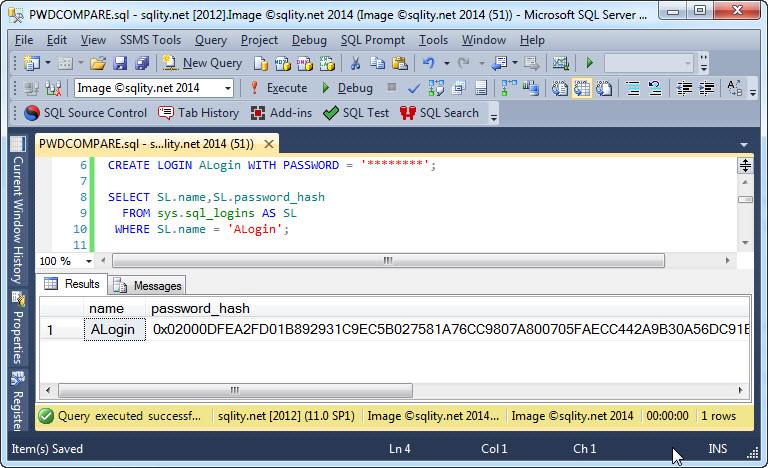768x468 pixels.
Task: Click the results grid horizontal scrollbar
Action: [x=235, y=391]
